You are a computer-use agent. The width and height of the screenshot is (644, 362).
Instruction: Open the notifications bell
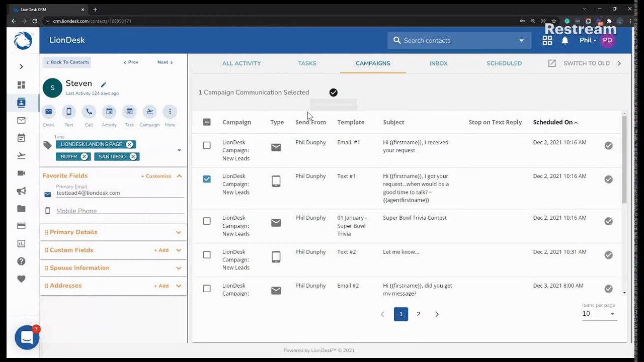565,41
